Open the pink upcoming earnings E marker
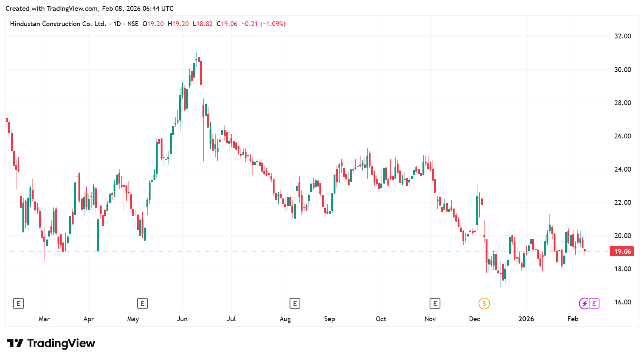This screenshot has height=360, width=644. tap(594, 304)
